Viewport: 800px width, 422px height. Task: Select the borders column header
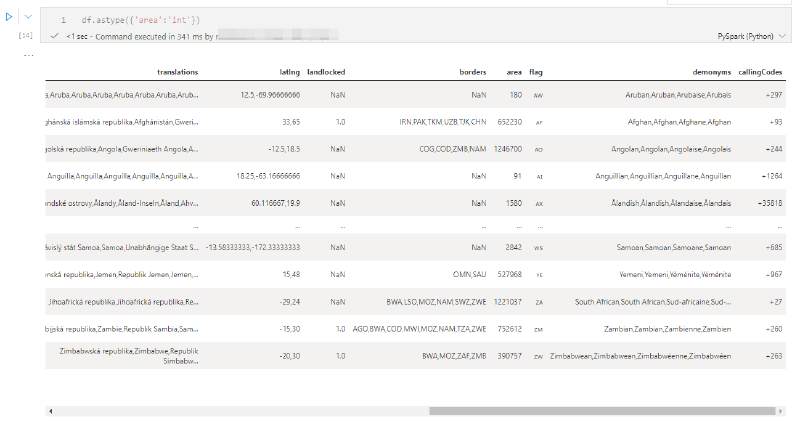[472, 72]
